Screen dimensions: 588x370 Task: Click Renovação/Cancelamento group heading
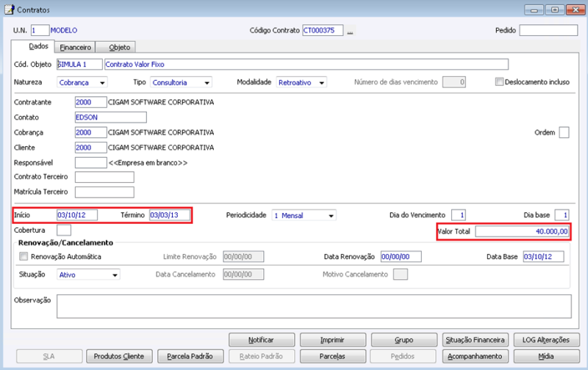click(x=65, y=243)
